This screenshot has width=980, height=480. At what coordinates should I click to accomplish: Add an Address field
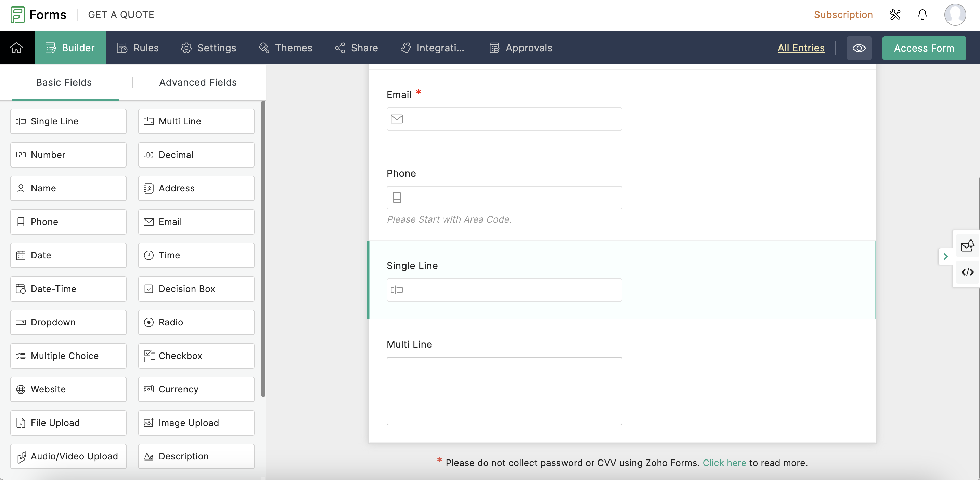[x=196, y=188]
